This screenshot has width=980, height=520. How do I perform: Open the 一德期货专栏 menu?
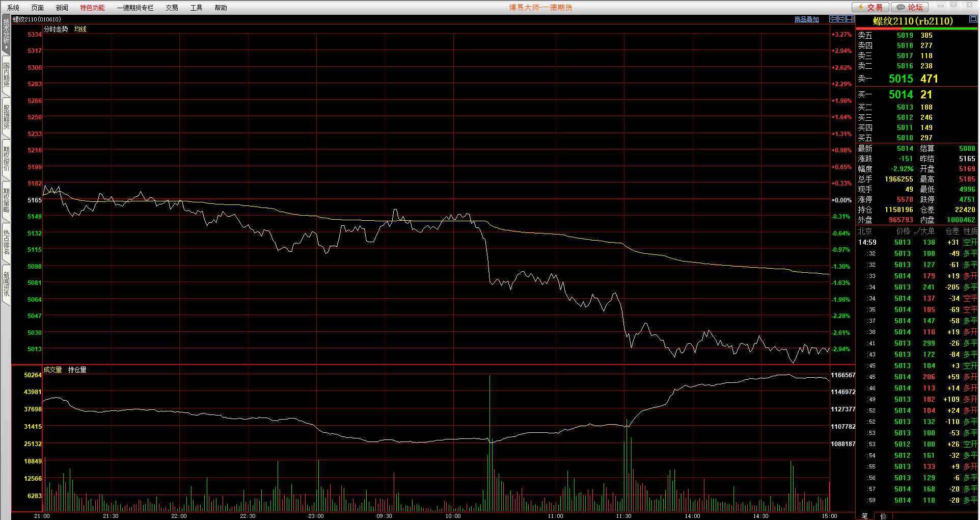(x=135, y=8)
